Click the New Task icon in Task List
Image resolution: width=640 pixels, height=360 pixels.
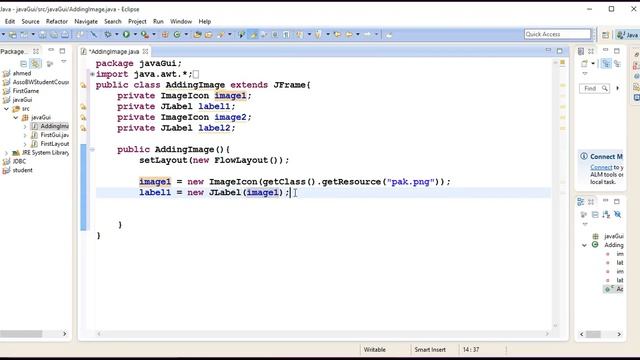[x=584, y=64]
